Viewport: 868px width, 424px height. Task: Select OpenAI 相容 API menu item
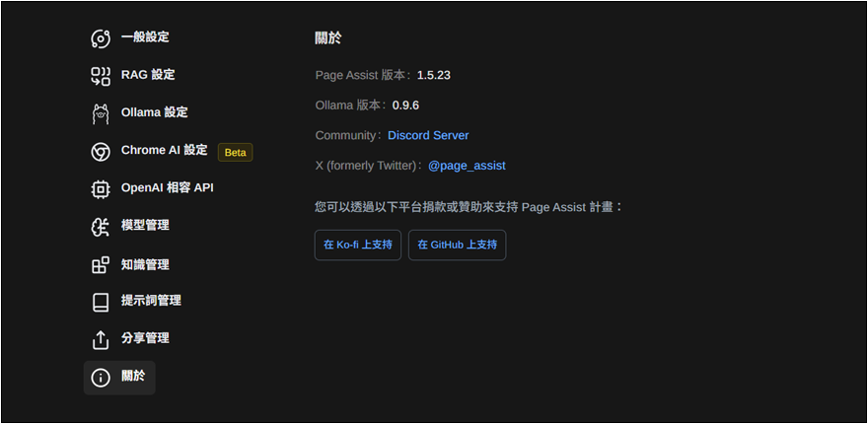point(167,187)
